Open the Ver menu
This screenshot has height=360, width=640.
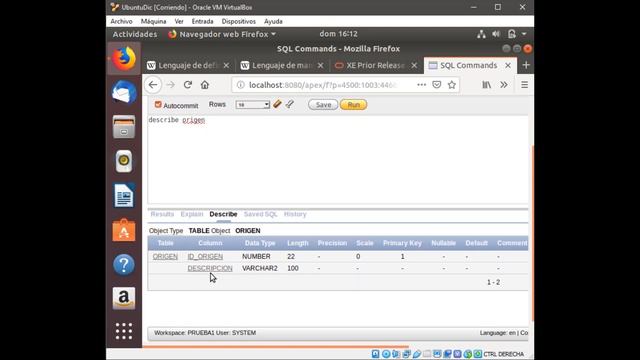click(x=179, y=21)
